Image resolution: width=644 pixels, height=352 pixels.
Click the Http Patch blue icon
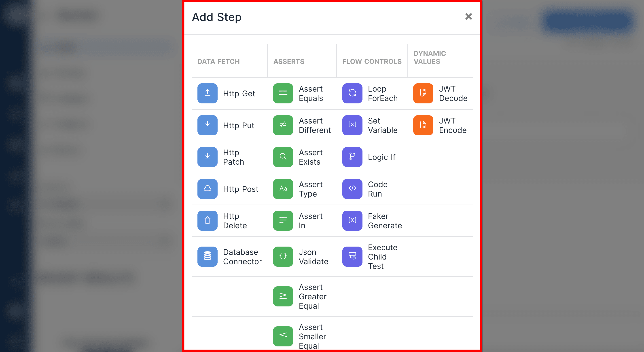pos(207,157)
